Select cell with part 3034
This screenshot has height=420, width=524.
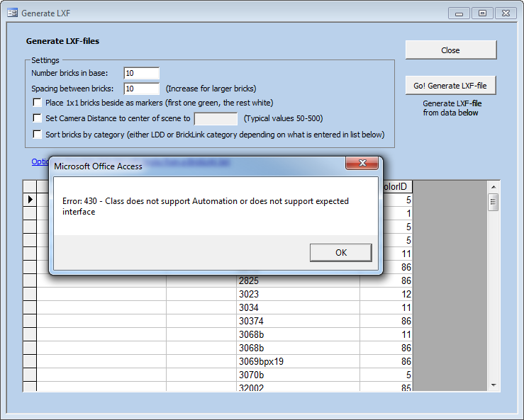pos(298,307)
